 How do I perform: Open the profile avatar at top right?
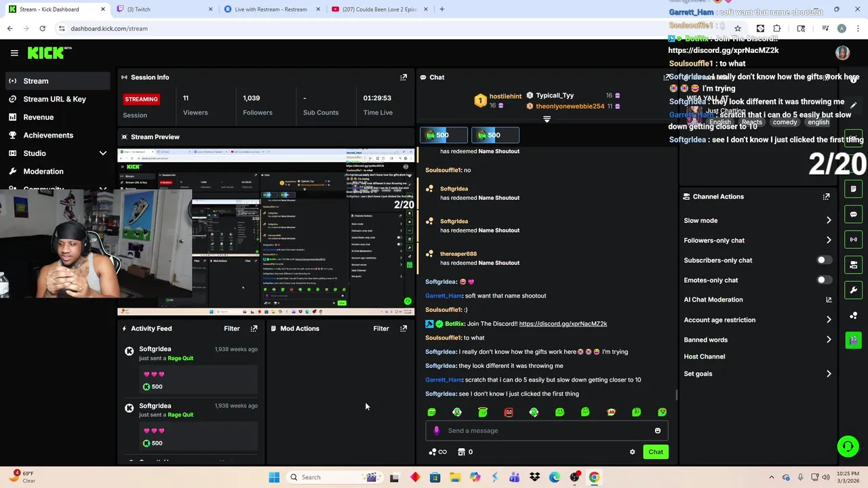[842, 53]
